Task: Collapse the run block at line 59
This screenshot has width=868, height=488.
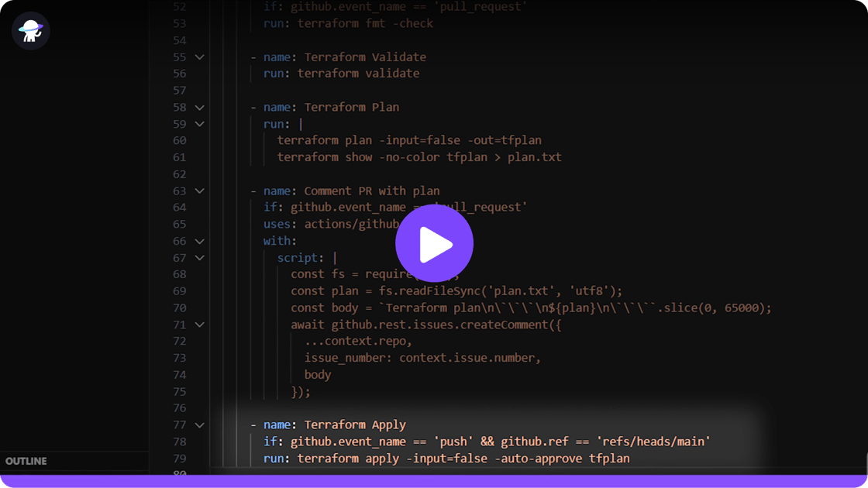Action: click(x=199, y=124)
